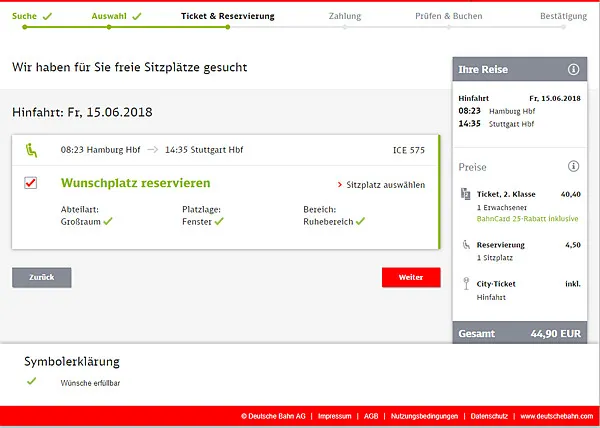Click the arrow between Hamburg Hbf and Stuttgart Hbf
This screenshot has height=428, width=600.
click(x=153, y=150)
